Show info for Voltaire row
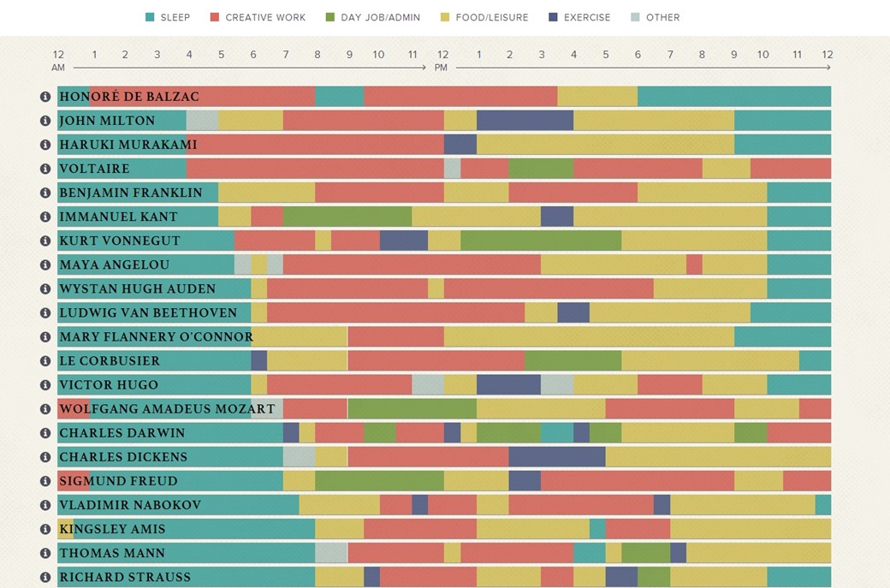Screen dimensions: 890x588 pos(45,169)
